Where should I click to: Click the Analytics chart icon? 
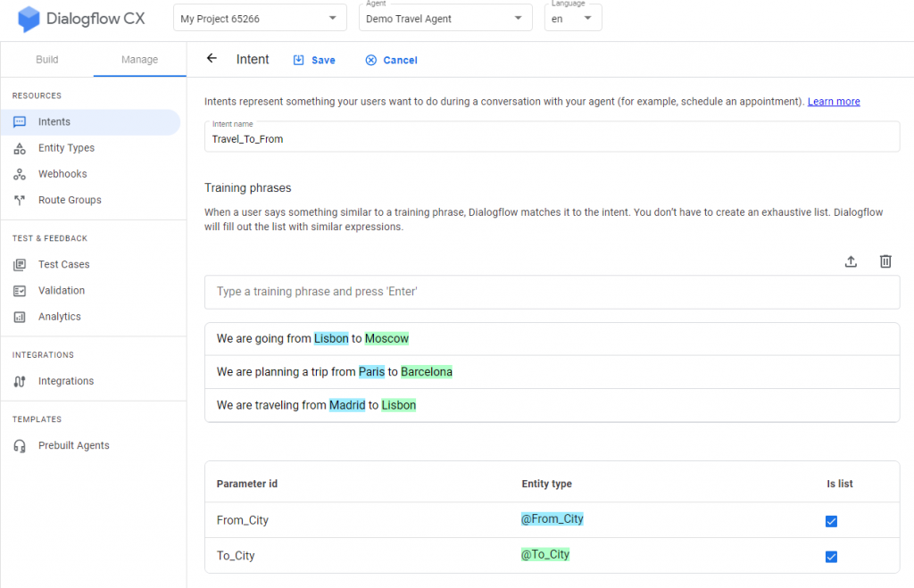coord(20,317)
